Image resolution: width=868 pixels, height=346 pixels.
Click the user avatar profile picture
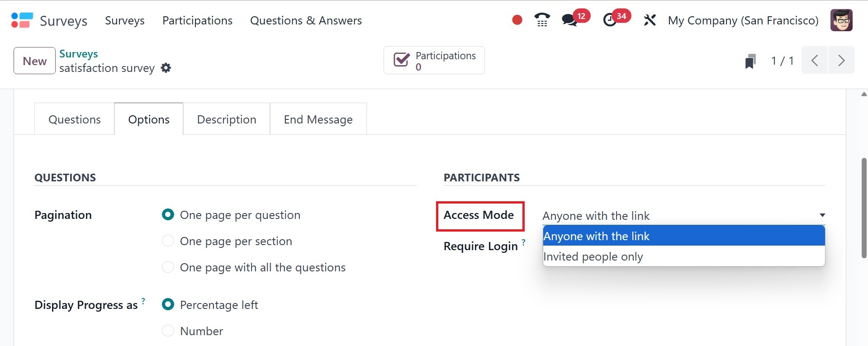(x=841, y=20)
